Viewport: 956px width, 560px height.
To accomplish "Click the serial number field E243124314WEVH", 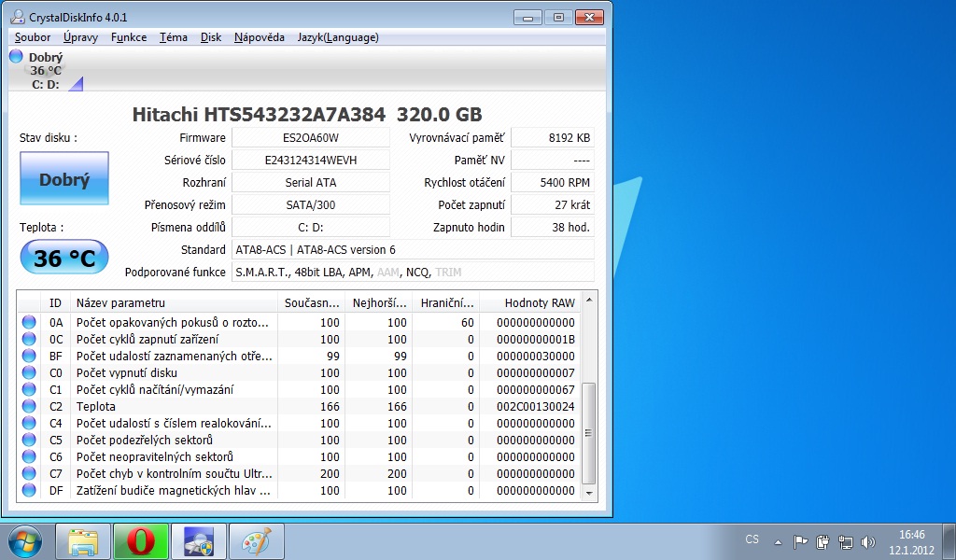I will point(310,161).
